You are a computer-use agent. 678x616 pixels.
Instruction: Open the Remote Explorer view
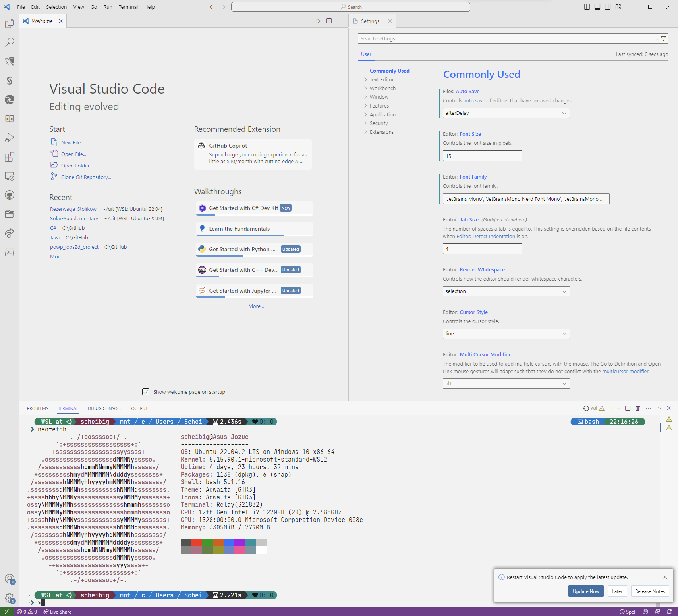10,176
